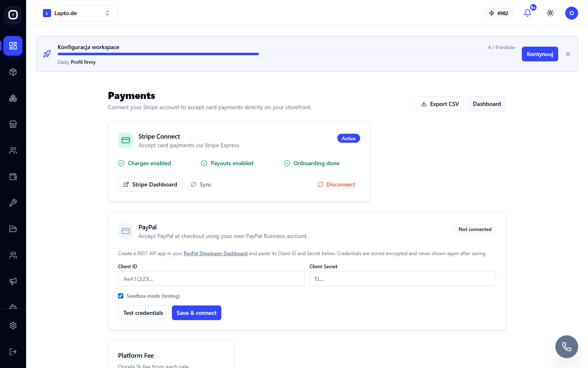Click the lightning credits badge showing 4982
The image size is (588, 368).
coord(499,13)
